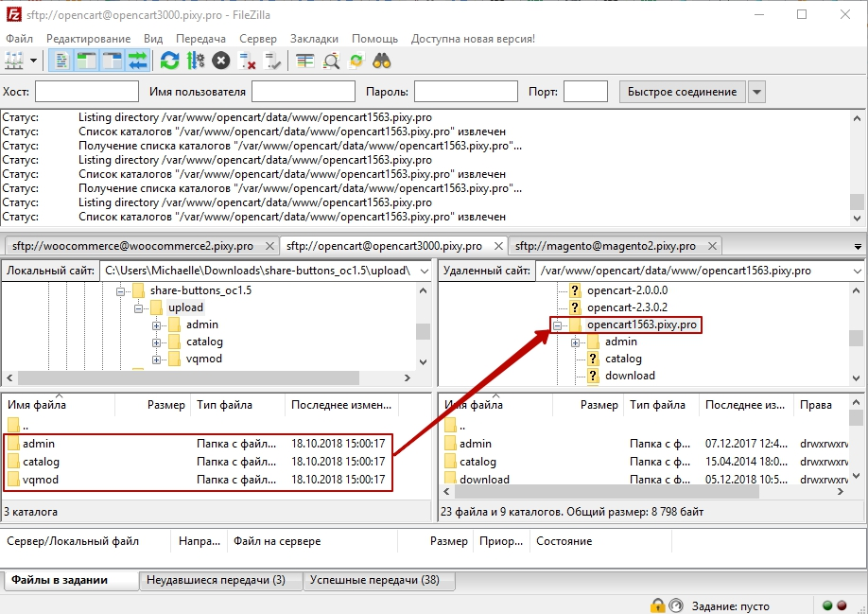Viewport: 868px width, 614px height.
Task: Focus the Пароль input field
Action: pyautogui.click(x=466, y=92)
